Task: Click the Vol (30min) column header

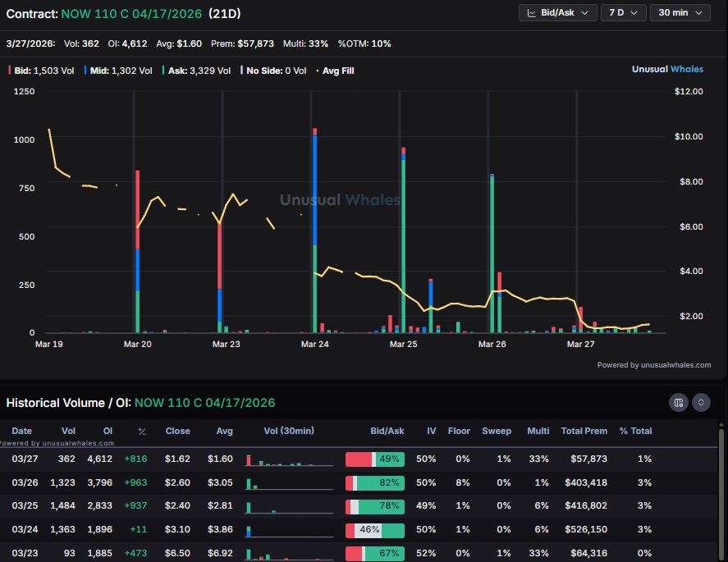Action: (289, 431)
